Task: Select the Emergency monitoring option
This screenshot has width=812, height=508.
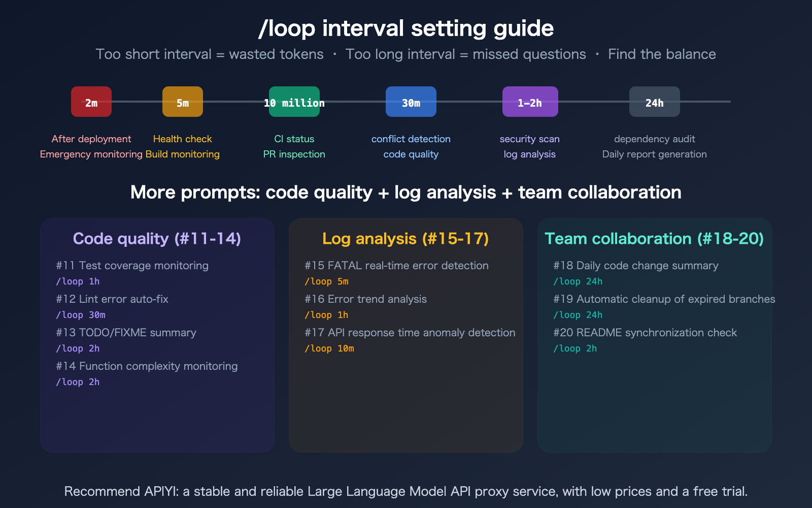Action: 90,154
